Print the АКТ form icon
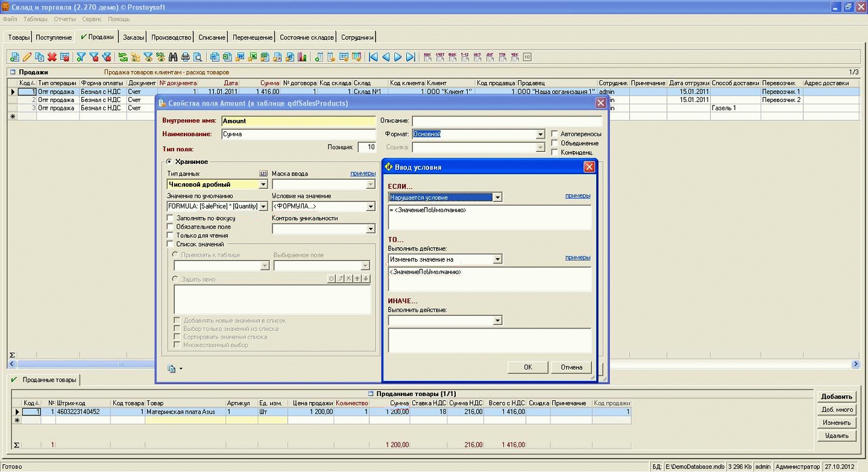The image size is (868, 472). click(x=477, y=57)
